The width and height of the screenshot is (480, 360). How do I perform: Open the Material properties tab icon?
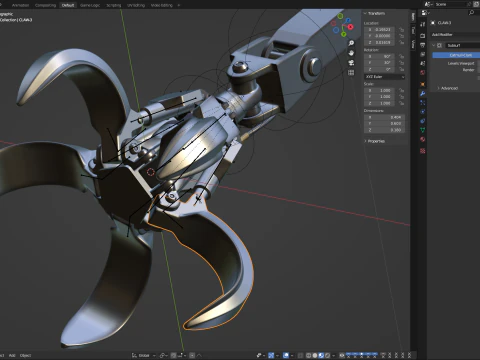[423, 139]
